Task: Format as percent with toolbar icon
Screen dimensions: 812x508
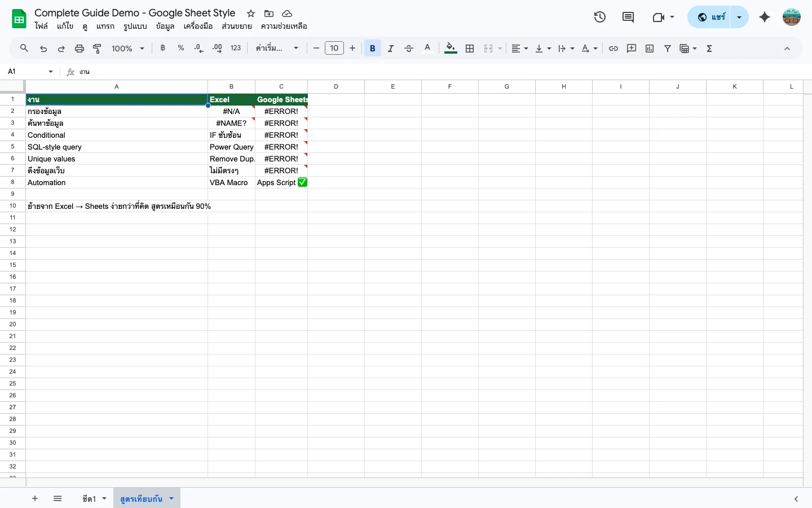Action: click(180, 48)
